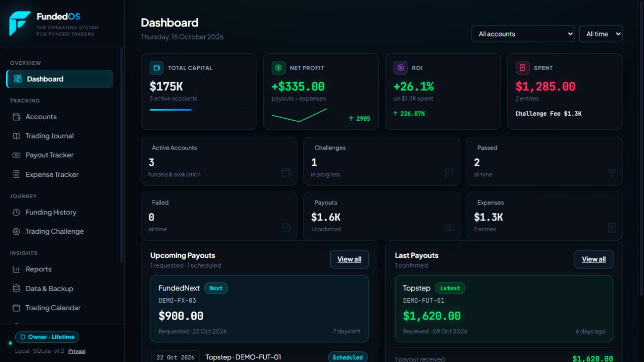Click the ROI percent icon
644x362 pixels.
tap(401, 68)
